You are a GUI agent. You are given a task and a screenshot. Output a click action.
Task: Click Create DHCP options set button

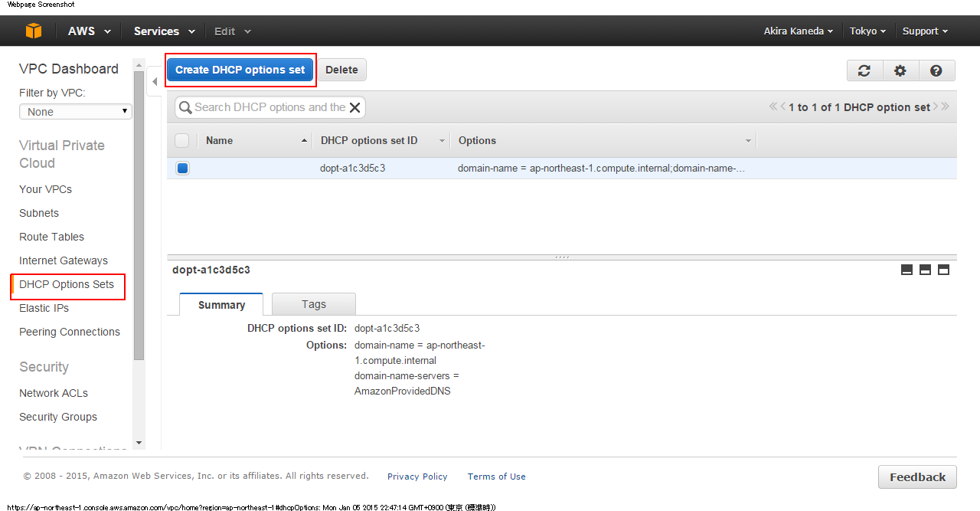coord(240,70)
